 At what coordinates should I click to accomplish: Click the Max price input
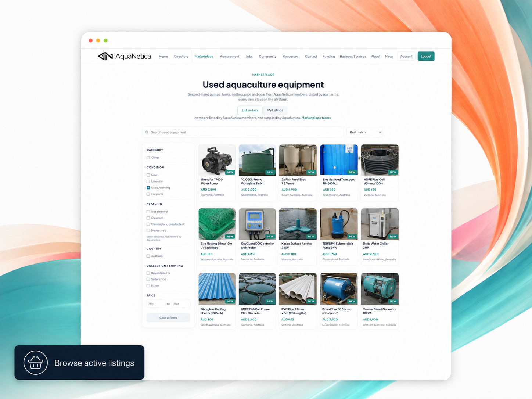click(x=181, y=304)
